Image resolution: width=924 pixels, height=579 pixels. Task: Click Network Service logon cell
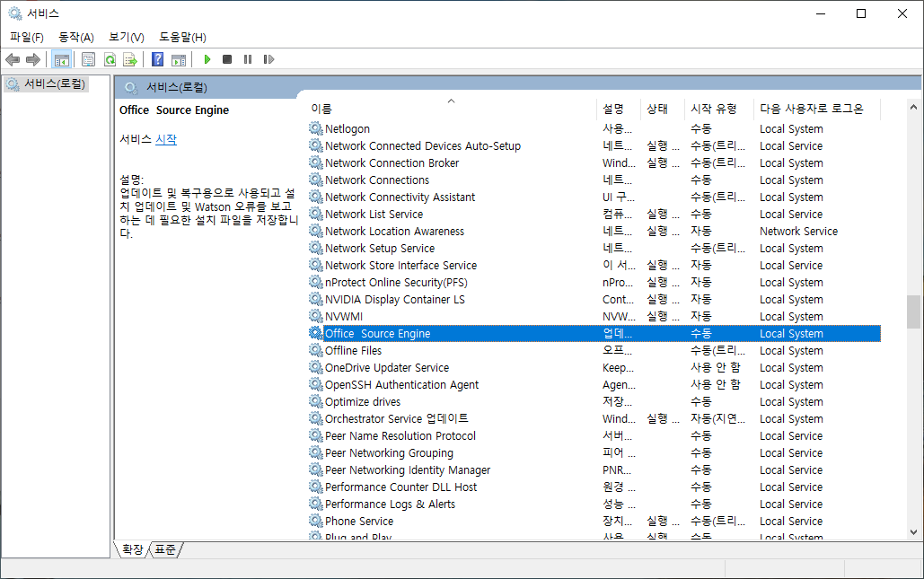pyautogui.click(x=798, y=231)
